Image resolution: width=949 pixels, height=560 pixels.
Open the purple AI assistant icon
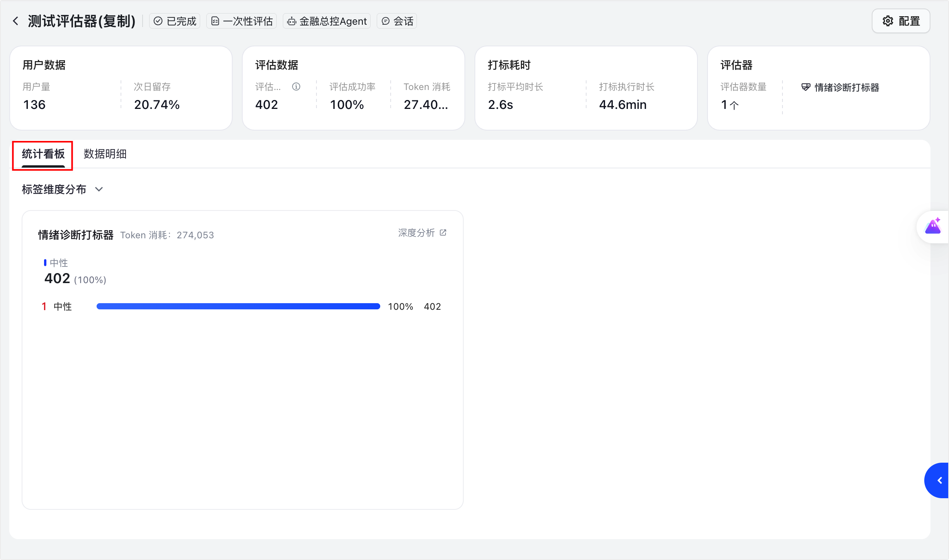click(933, 227)
